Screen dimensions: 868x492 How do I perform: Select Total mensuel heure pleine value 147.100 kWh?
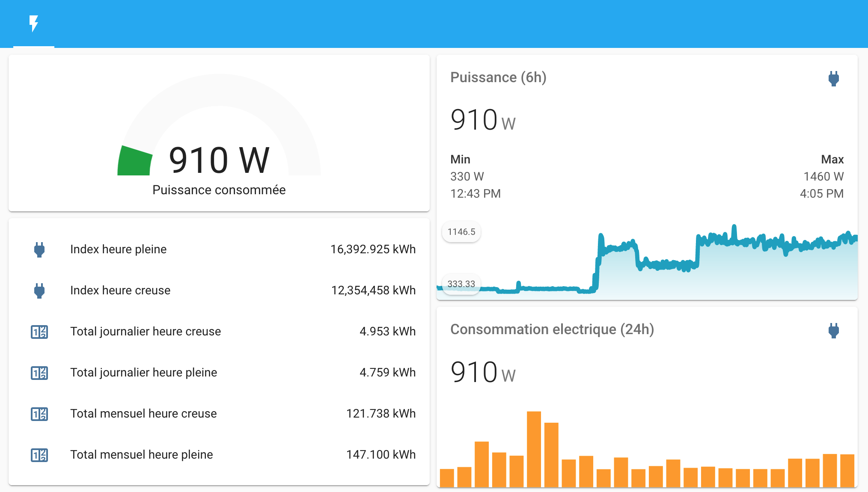pos(380,455)
